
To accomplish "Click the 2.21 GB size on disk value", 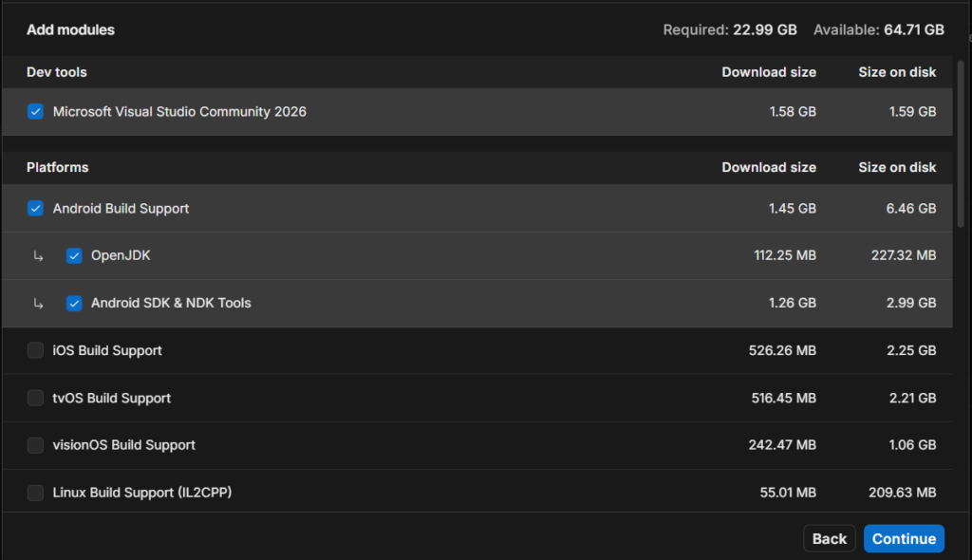I will click(912, 398).
